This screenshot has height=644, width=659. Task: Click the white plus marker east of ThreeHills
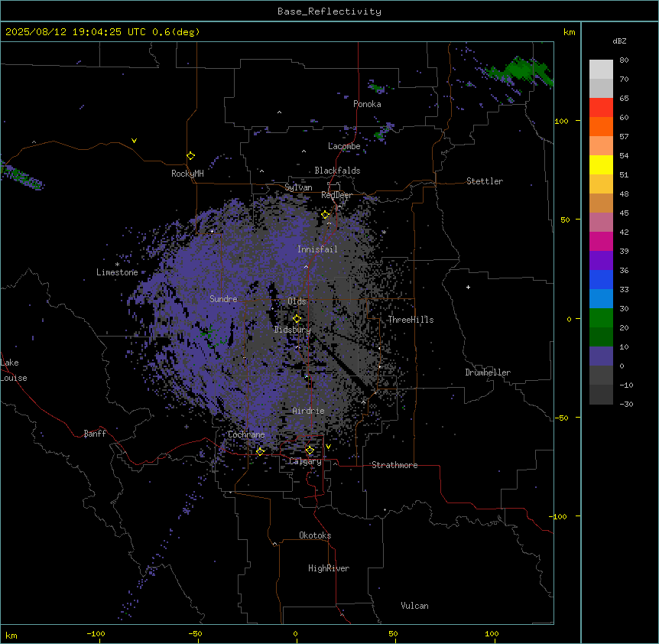468,287
